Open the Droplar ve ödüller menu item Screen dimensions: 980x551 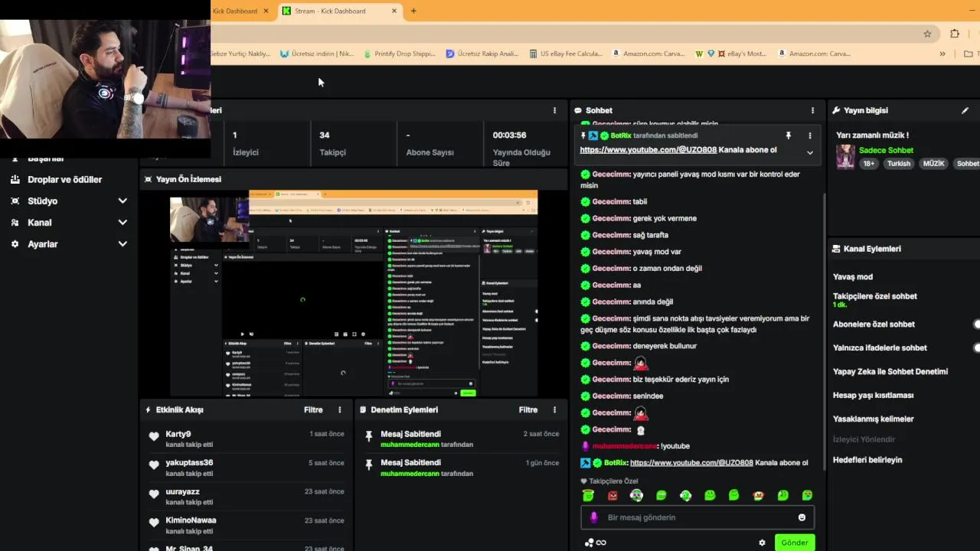64,179
